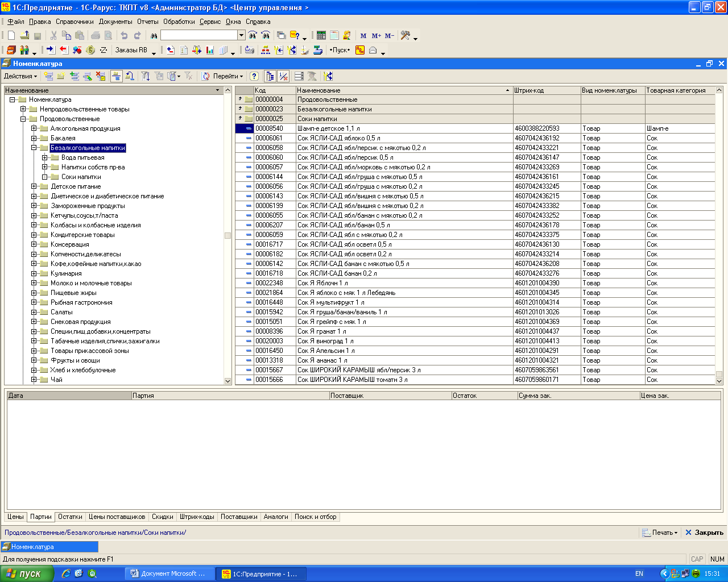Click the Номенклатура window bar button
This screenshot has height=582, width=728.
pyautogui.click(x=49, y=547)
